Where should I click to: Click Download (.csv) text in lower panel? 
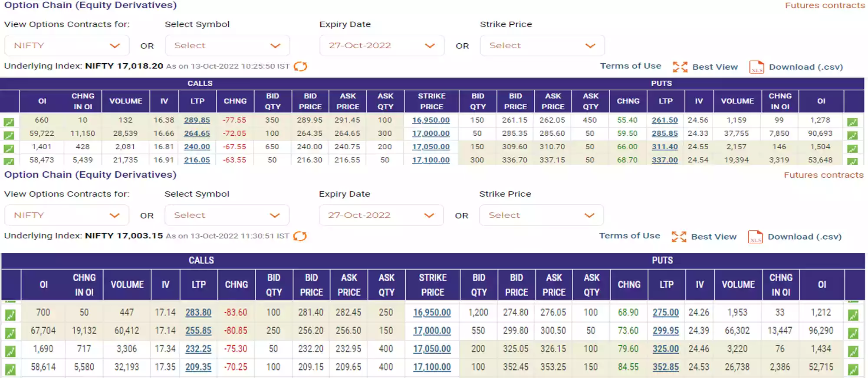pos(805,237)
